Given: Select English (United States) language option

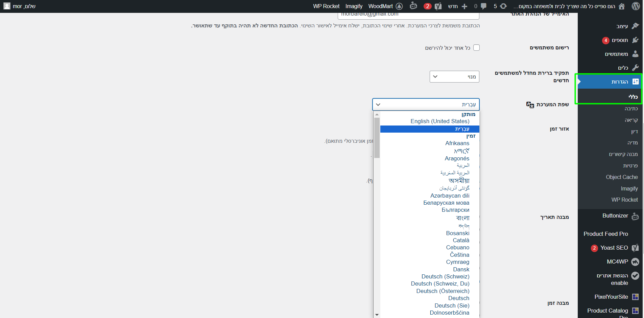Looking at the screenshot, I should pos(440,121).
